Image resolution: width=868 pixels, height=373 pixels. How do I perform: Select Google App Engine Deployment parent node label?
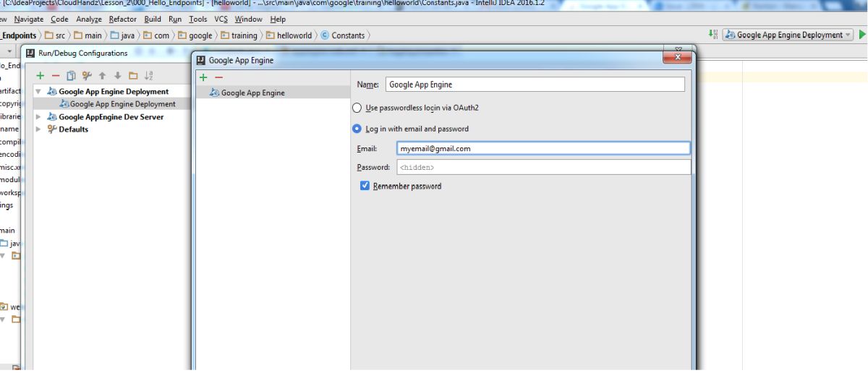click(114, 92)
